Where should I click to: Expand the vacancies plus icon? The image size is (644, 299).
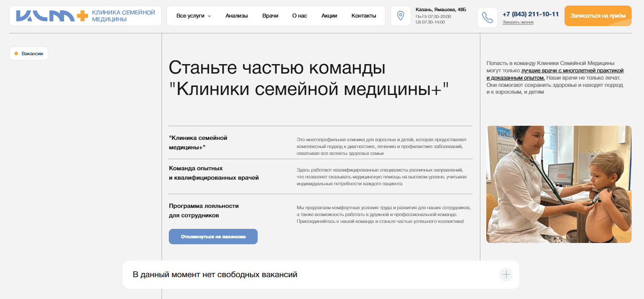506,275
